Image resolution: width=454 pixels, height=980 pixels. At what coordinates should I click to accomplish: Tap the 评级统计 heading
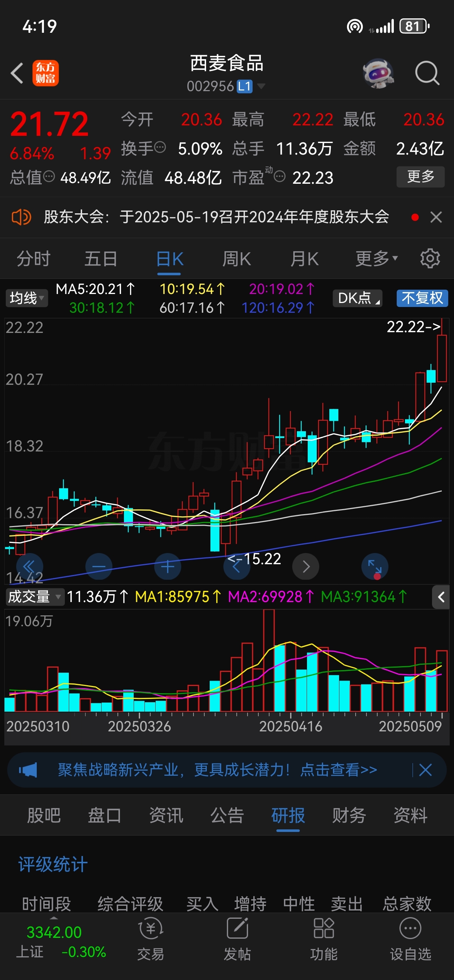click(53, 864)
